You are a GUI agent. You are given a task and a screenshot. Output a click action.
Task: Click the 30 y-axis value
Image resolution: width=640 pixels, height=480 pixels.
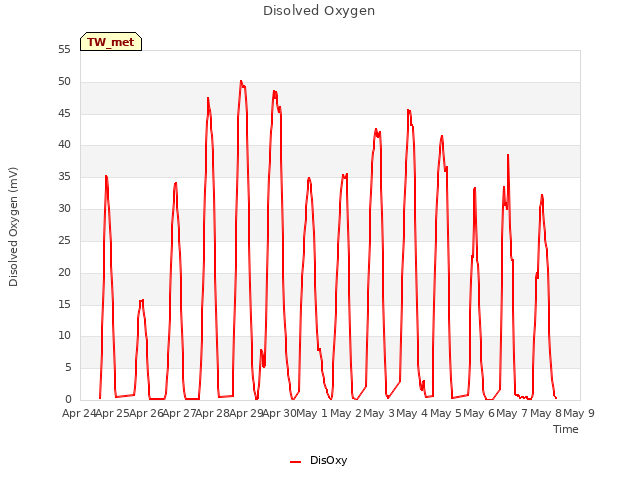click(x=64, y=209)
